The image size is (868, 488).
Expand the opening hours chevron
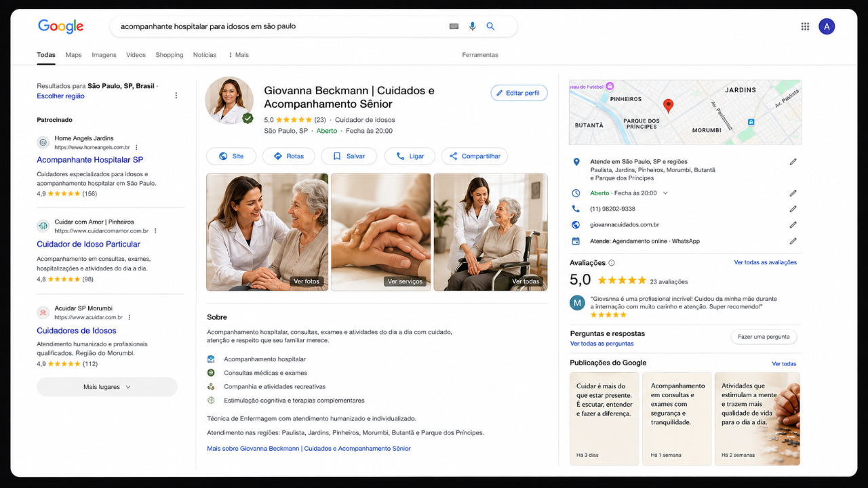[x=665, y=193]
